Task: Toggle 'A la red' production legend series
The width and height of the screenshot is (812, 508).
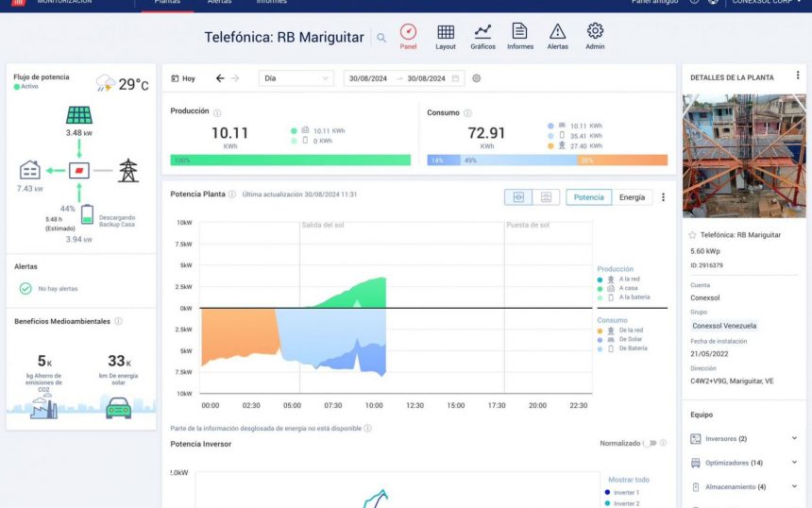Action: pos(619,279)
